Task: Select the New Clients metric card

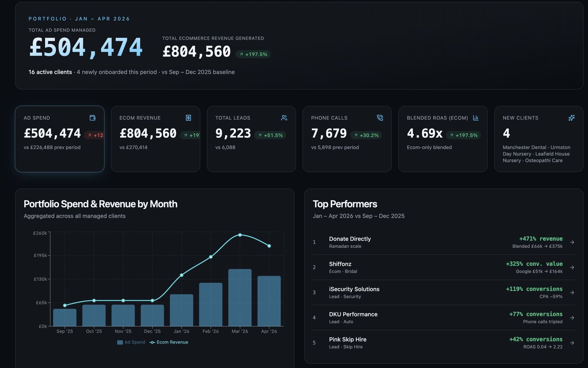Action: tap(539, 139)
